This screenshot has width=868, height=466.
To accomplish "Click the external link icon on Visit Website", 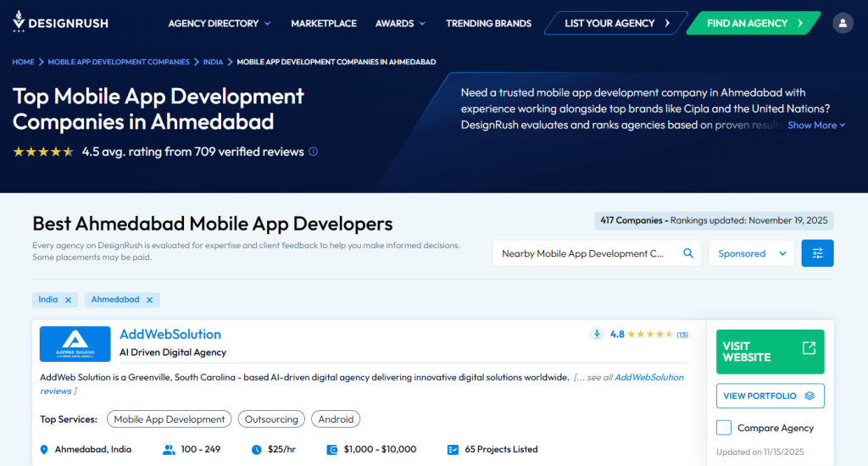I will pyautogui.click(x=809, y=347).
